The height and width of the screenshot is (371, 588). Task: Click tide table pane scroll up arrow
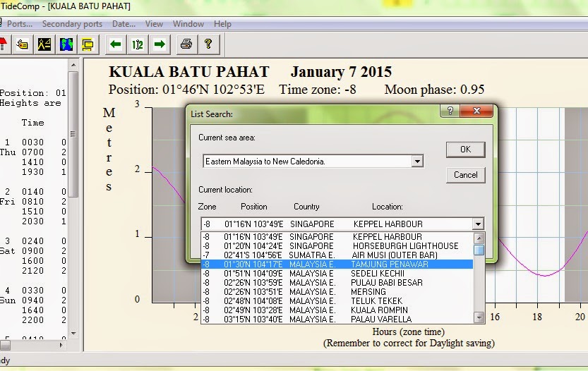point(73,65)
